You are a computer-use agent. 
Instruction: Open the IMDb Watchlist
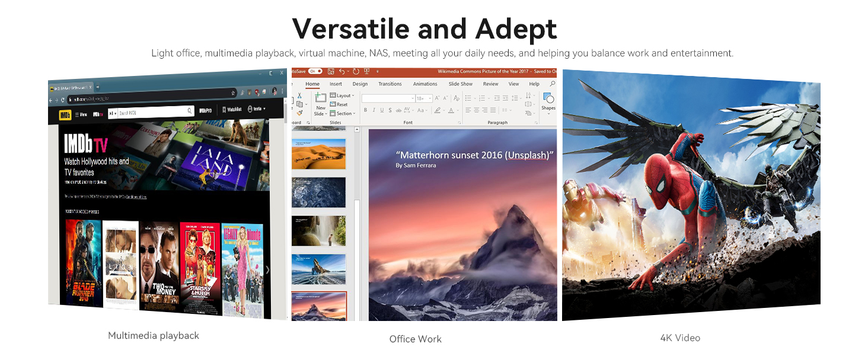click(x=231, y=110)
